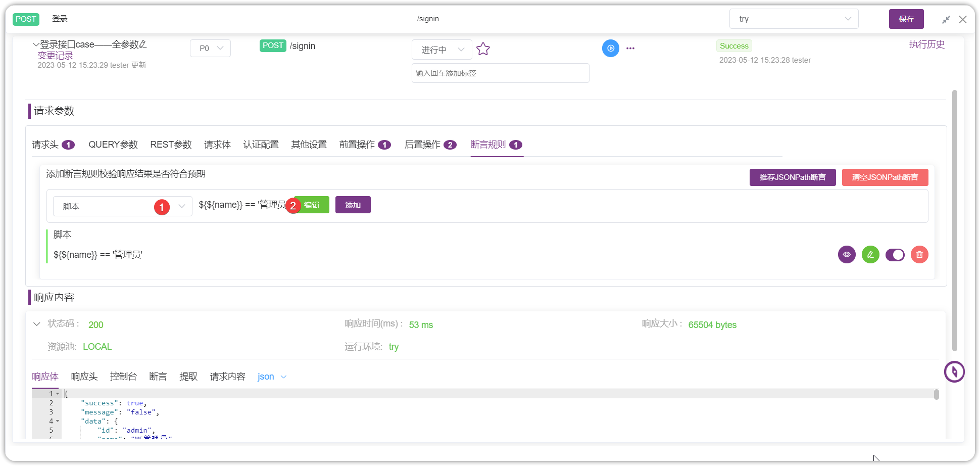Switch to the REST参数 tab
The height and width of the screenshot is (466, 980).
pos(171,145)
